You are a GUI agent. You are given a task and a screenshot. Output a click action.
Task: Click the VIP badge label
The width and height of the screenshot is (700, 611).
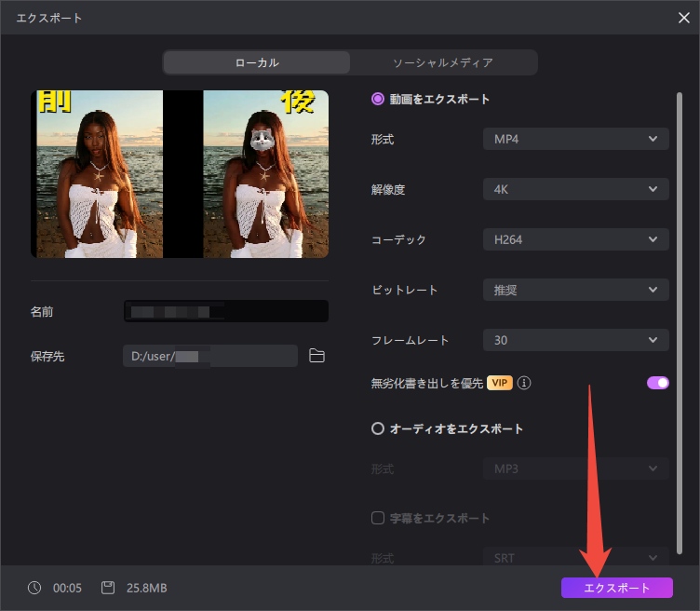(500, 383)
